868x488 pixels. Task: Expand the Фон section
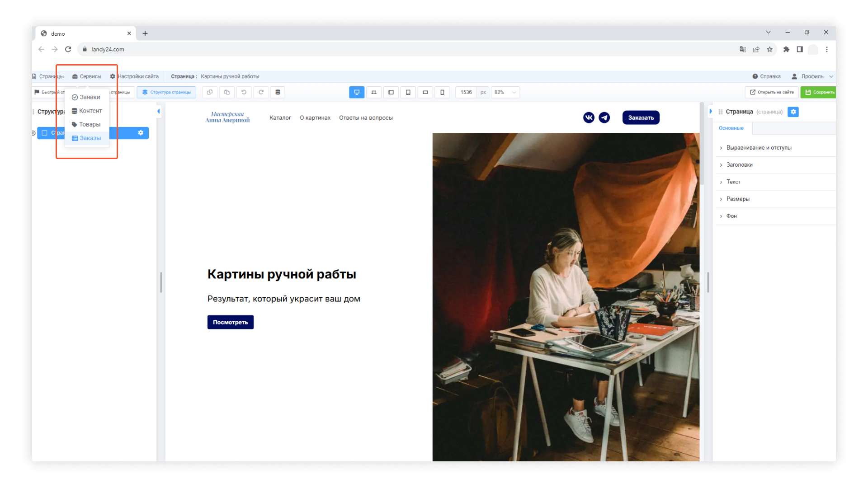click(x=775, y=216)
